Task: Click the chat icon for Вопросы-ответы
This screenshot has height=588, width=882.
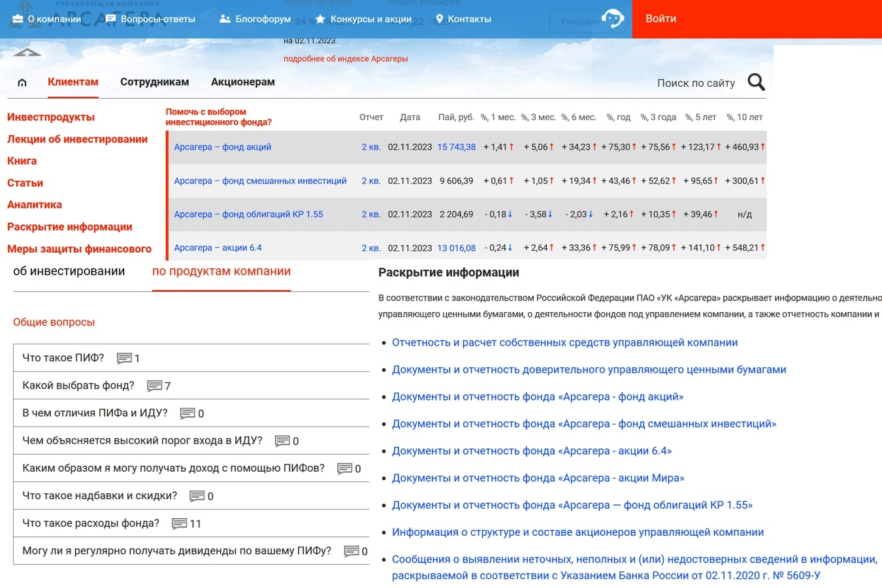Action: click(110, 19)
